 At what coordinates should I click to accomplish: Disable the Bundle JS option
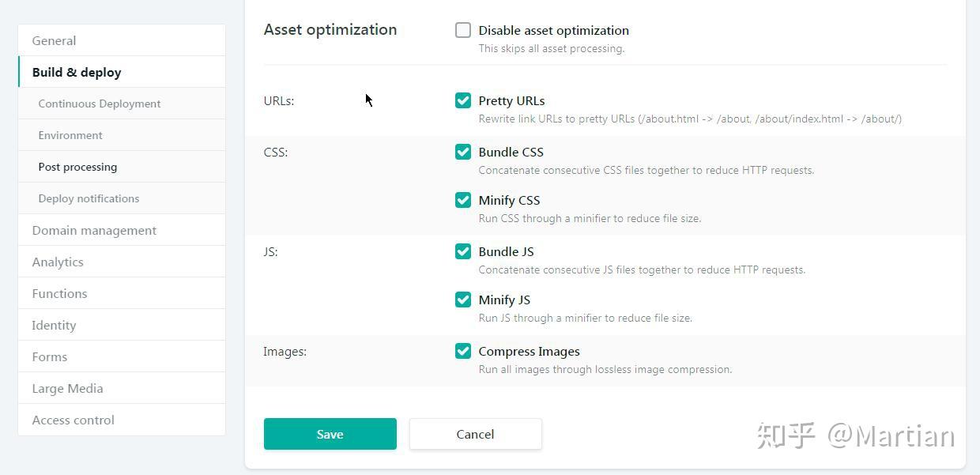pos(463,251)
